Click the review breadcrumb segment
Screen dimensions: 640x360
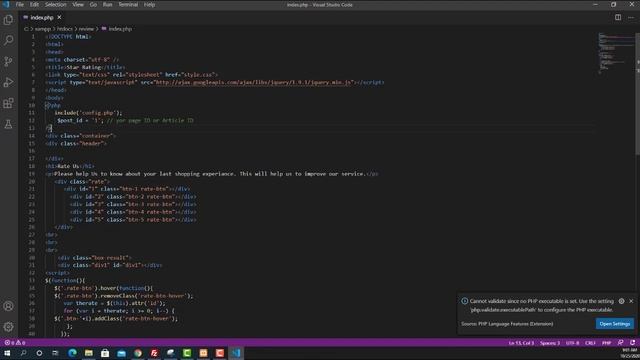(x=86, y=29)
